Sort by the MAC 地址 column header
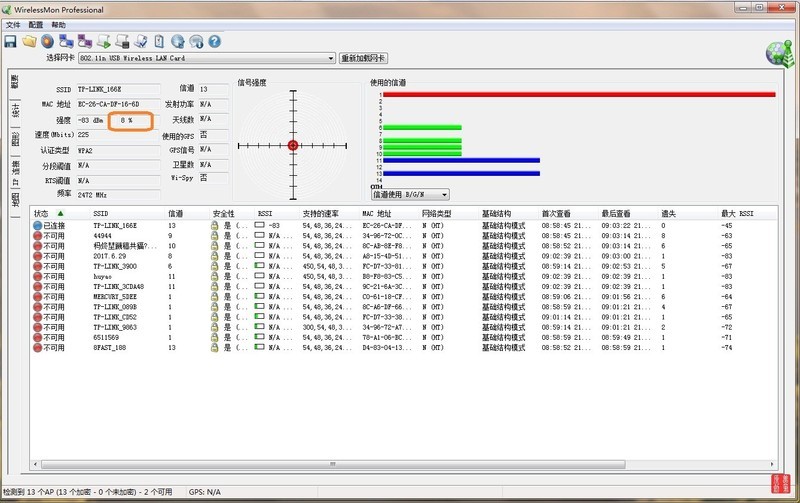Viewport: 800px width, 503px height. tap(389, 213)
